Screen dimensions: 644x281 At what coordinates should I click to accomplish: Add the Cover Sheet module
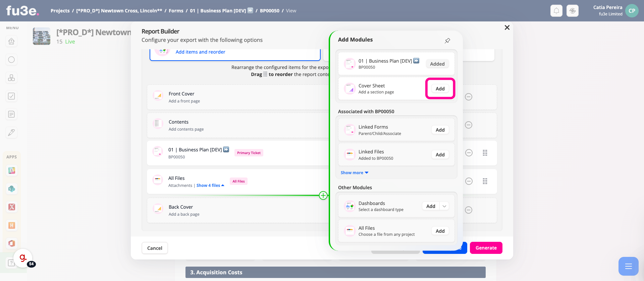440,89
